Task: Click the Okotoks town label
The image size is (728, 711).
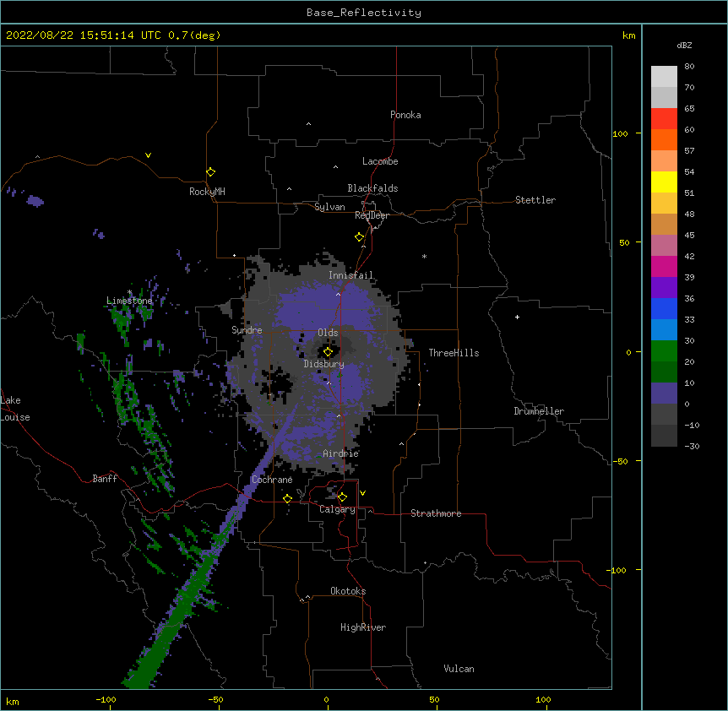Action: coord(348,591)
